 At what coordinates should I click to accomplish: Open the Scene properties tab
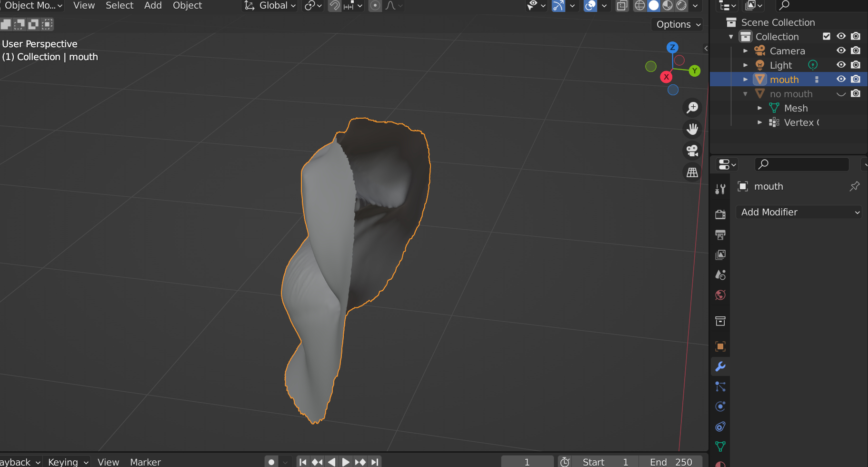click(720, 274)
